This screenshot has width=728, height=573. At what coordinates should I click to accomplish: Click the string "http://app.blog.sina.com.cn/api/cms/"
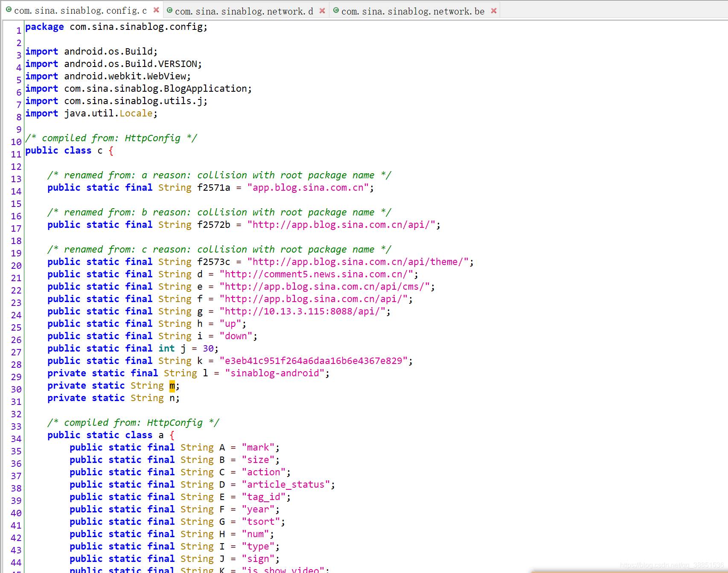[325, 287]
